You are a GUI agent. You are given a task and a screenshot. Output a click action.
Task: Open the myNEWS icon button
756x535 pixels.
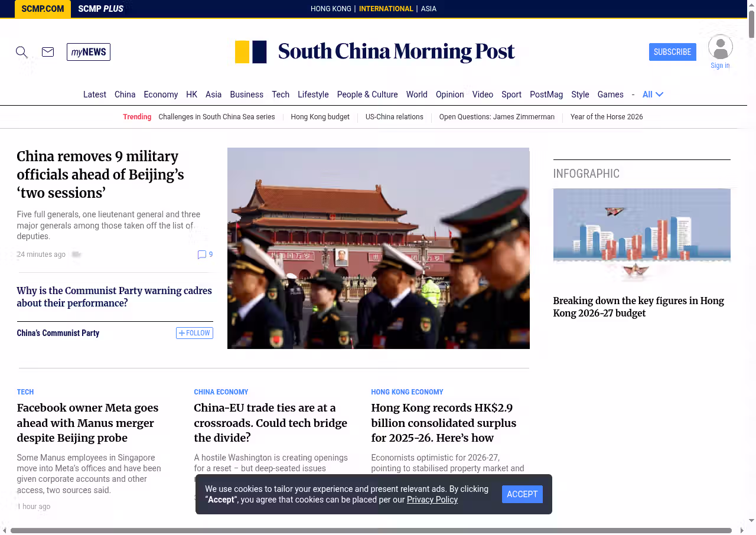click(89, 52)
